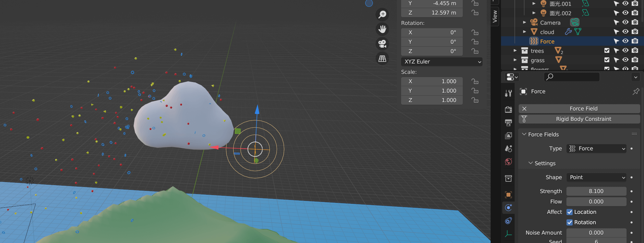Image resolution: width=644 pixels, height=243 pixels.
Task: Open the Shape dropdown showing Point
Action: [x=596, y=177]
